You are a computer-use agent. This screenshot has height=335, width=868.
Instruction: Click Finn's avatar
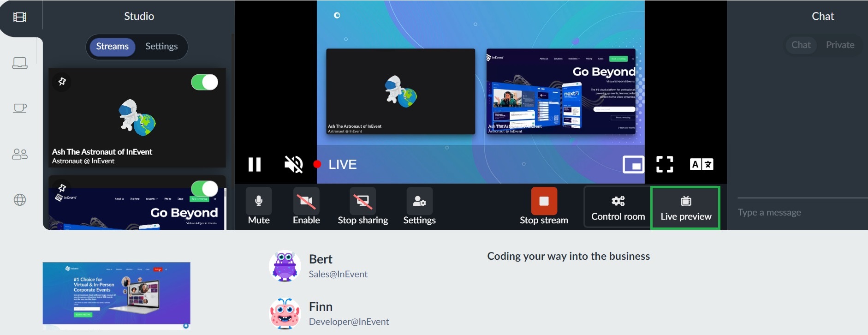click(285, 313)
